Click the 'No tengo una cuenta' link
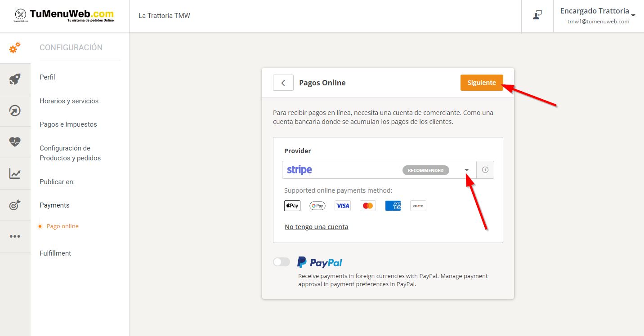The image size is (644, 336). [316, 227]
